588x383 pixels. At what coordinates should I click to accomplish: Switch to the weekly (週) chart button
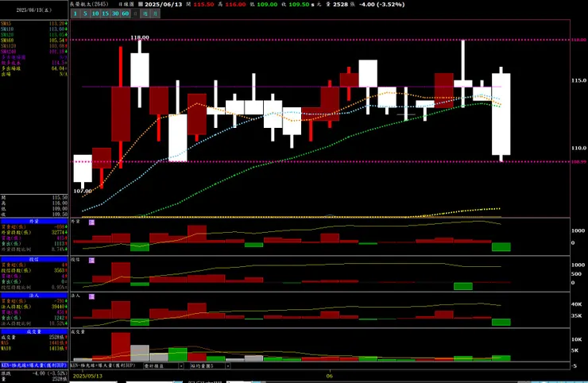pyautogui.click(x=145, y=14)
